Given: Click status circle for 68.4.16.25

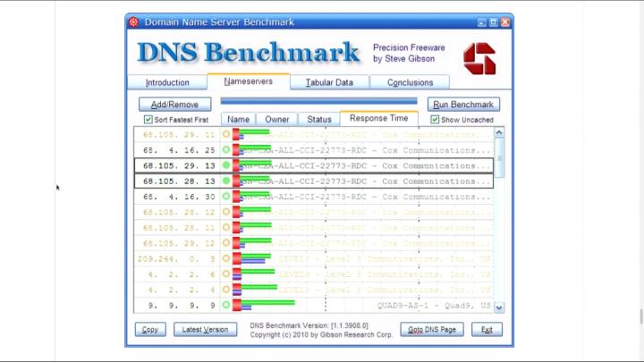Looking at the screenshot, I should [x=226, y=150].
